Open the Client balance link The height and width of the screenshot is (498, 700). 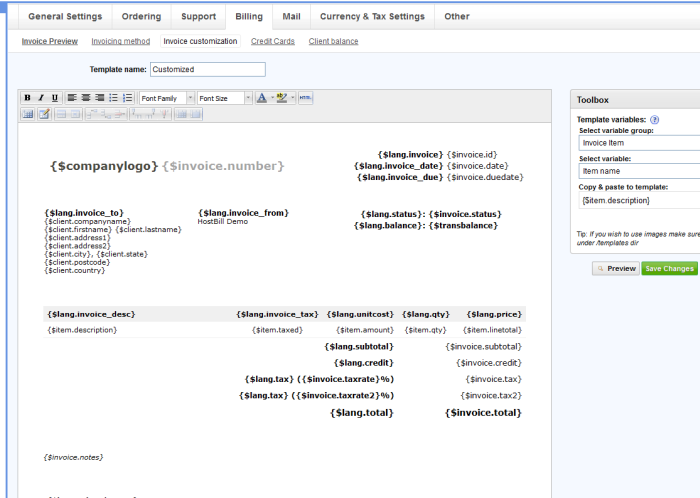(x=333, y=41)
